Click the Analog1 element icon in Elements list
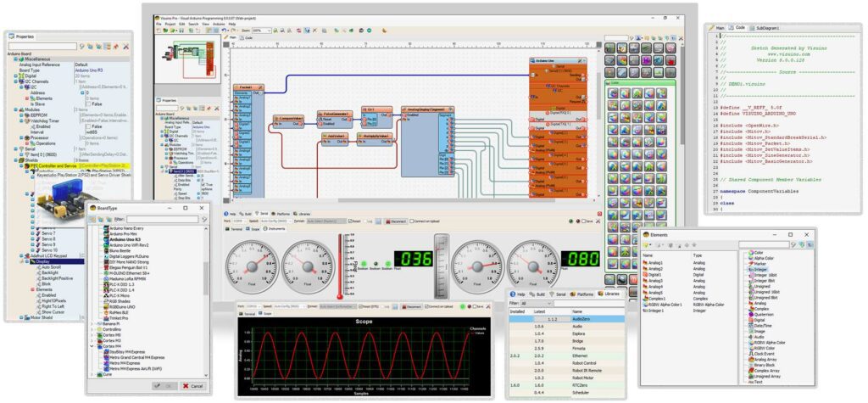This screenshot has width=868, height=403. [x=646, y=263]
